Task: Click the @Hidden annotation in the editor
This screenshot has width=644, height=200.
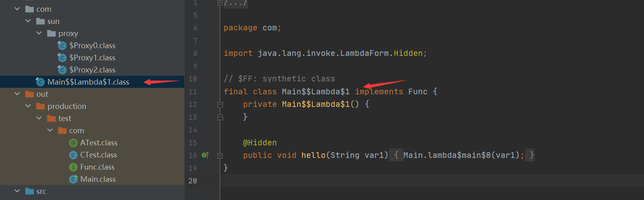Action: click(x=260, y=143)
